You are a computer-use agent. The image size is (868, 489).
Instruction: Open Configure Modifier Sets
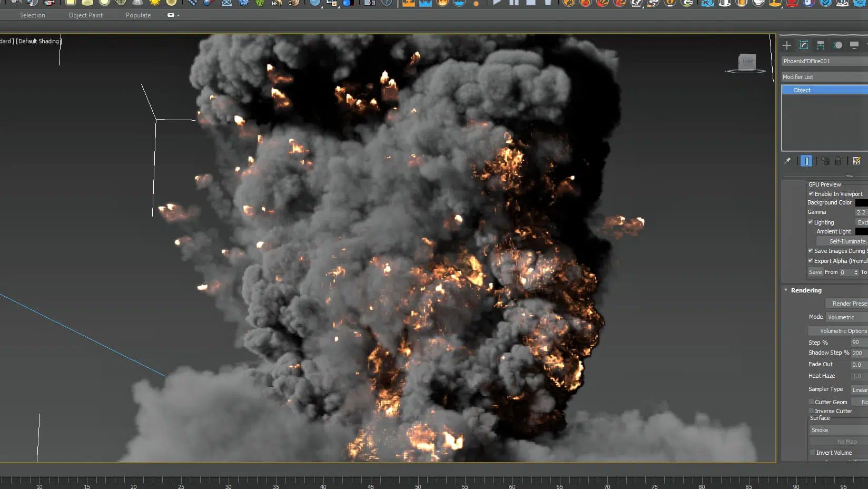(x=856, y=161)
